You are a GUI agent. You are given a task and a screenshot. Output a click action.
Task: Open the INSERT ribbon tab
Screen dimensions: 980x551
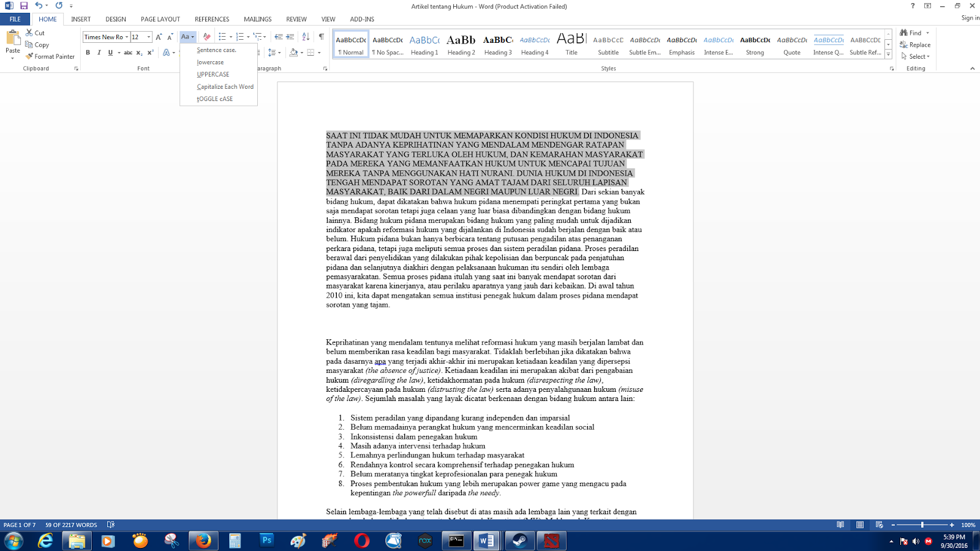point(81,19)
